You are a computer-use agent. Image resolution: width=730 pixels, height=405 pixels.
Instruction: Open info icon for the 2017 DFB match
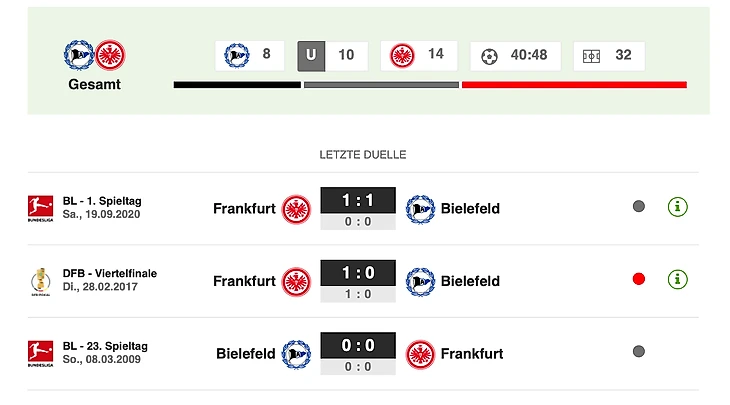pyautogui.click(x=678, y=279)
